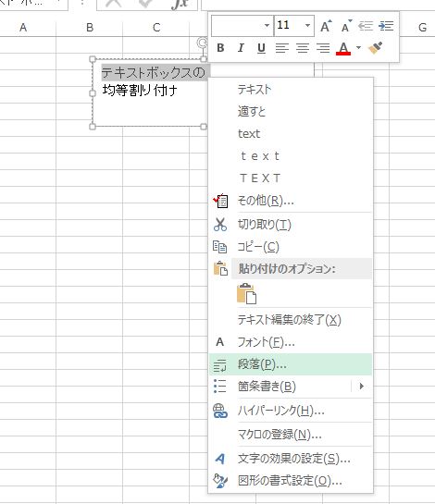
Task: Choose full-width uppercase ＴＥＸＴ suggestion
Action: tap(291, 178)
